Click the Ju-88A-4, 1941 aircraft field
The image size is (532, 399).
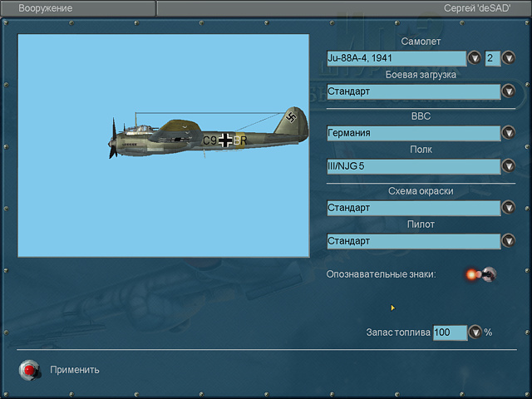[396, 58]
